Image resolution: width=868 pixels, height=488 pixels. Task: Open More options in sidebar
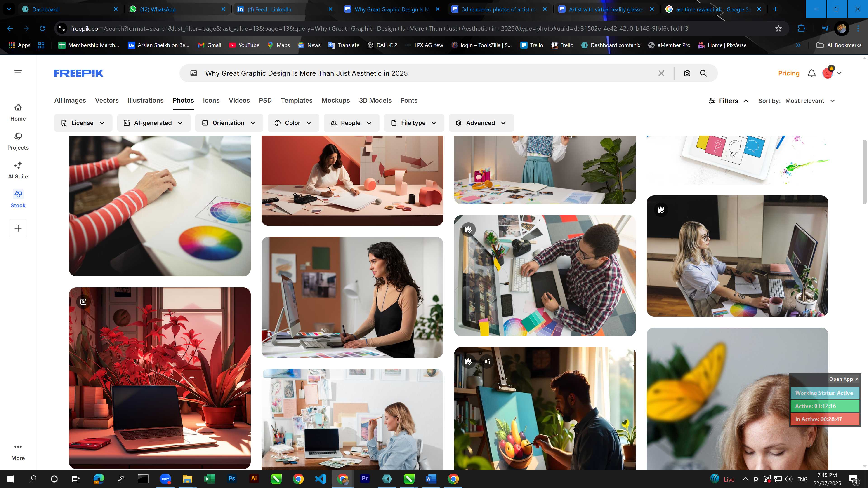tap(18, 452)
